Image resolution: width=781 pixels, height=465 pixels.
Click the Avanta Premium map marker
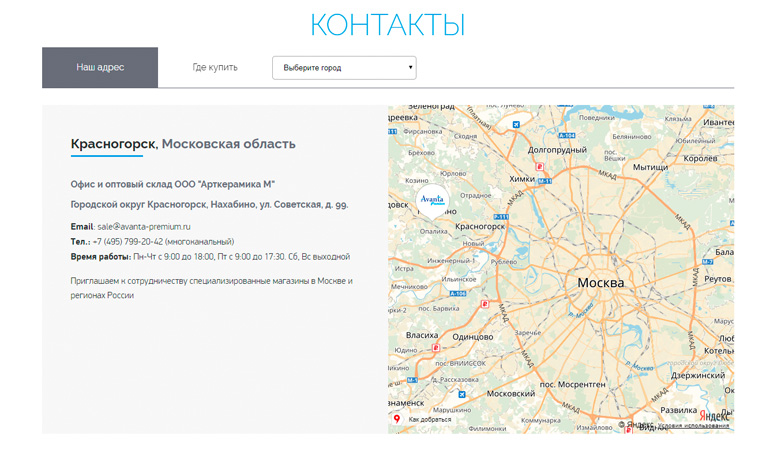pyautogui.click(x=432, y=201)
